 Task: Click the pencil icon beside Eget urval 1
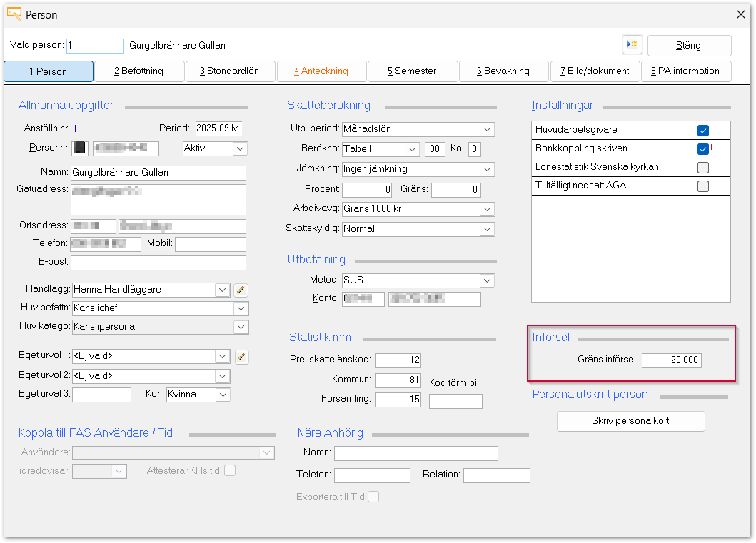tap(241, 357)
